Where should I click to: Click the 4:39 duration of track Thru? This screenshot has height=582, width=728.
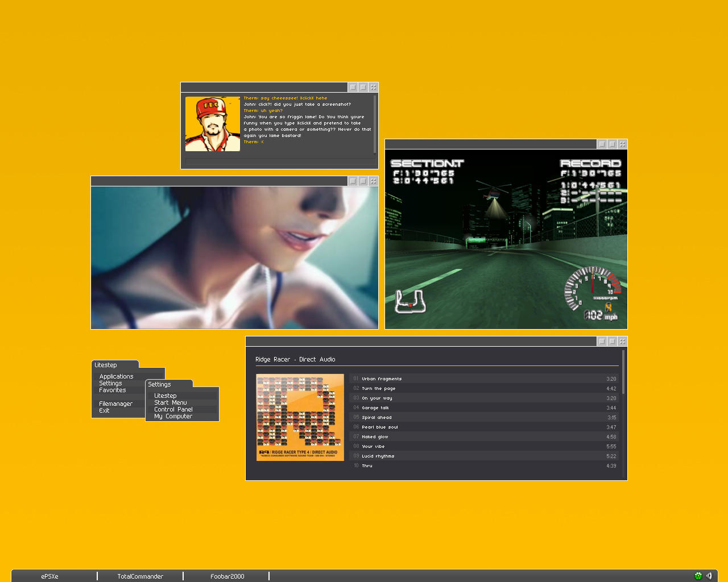(611, 465)
